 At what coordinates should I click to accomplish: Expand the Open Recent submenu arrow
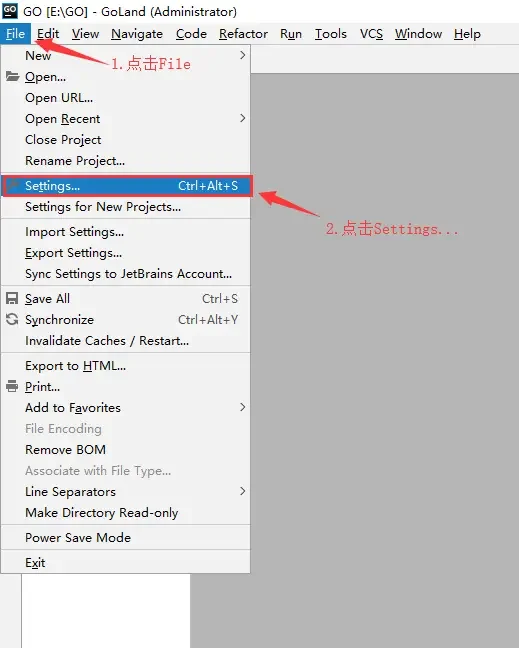243,119
